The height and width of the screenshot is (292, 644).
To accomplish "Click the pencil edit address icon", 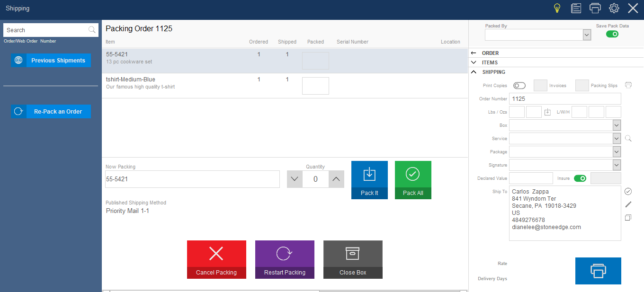I will [x=628, y=204].
